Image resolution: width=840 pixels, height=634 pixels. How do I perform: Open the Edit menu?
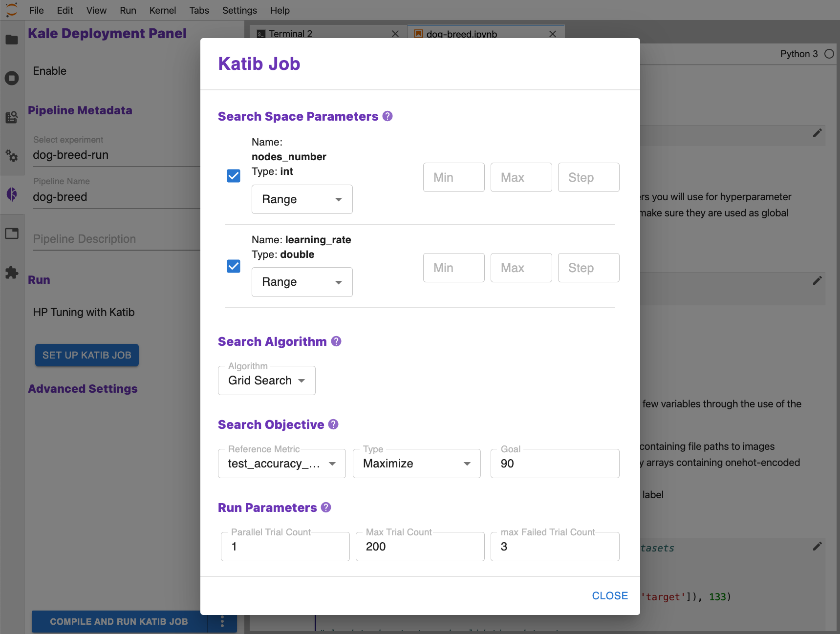coord(65,10)
